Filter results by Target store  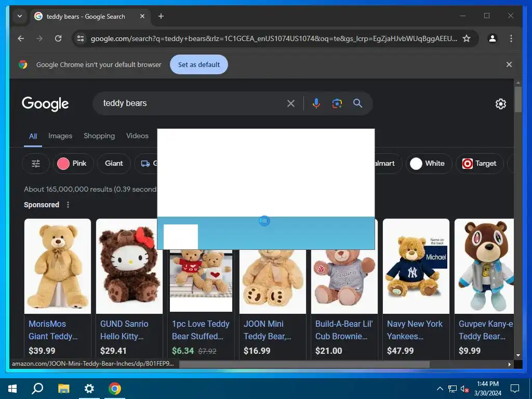[480, 164]
